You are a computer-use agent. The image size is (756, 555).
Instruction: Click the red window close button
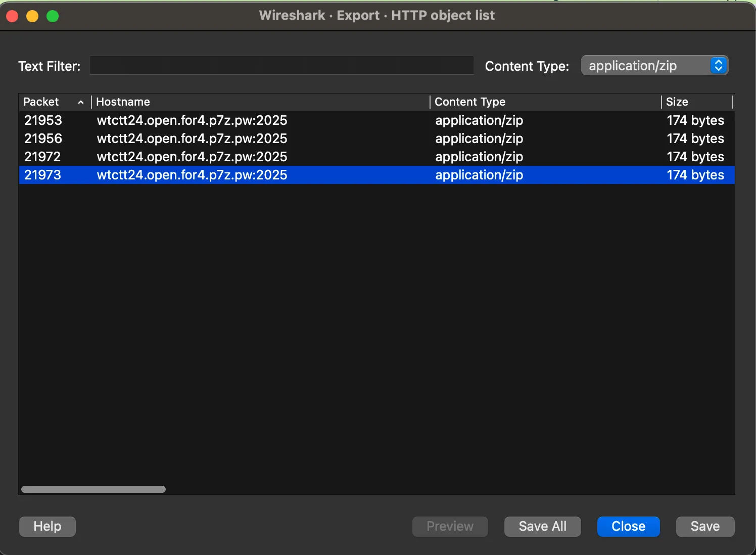(x=12, y=16)
